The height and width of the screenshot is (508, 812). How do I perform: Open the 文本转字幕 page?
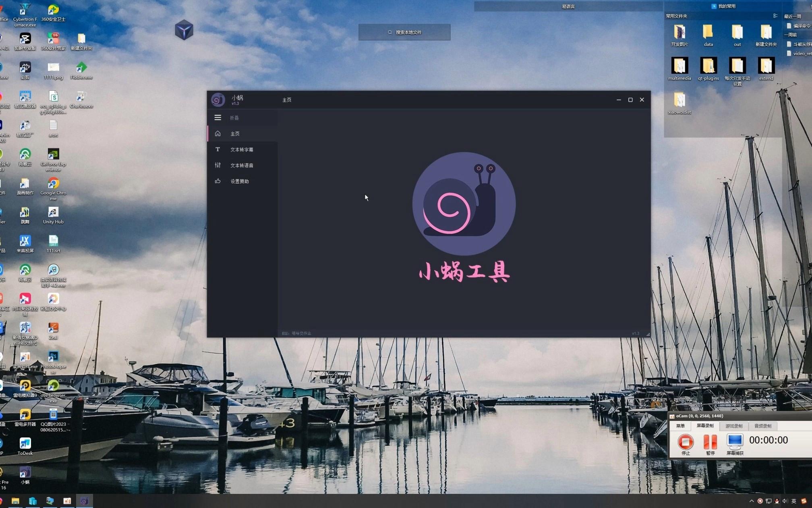click(242, 150)
